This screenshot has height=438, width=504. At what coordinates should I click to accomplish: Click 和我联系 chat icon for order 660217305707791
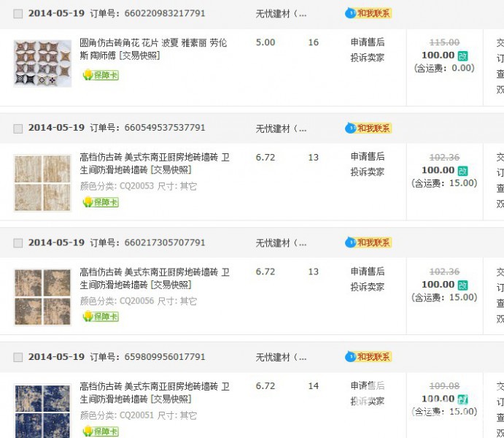pos(368,242)
